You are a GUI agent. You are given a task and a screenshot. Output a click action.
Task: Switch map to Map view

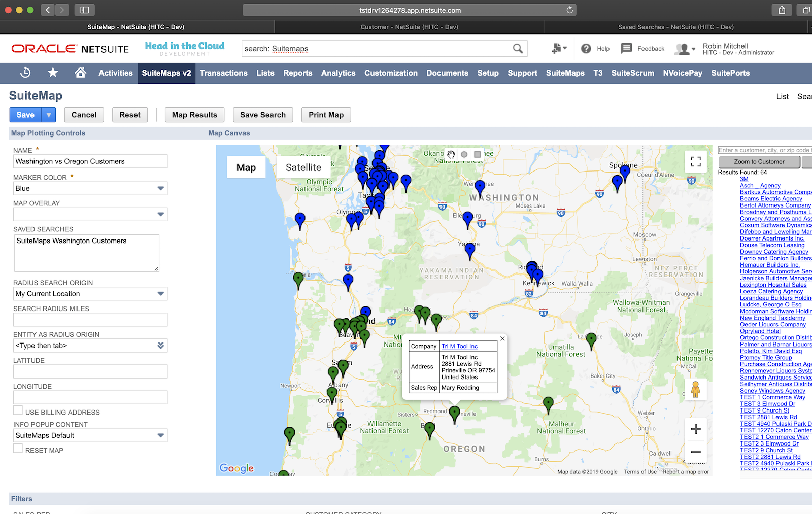tap(246, 167)
